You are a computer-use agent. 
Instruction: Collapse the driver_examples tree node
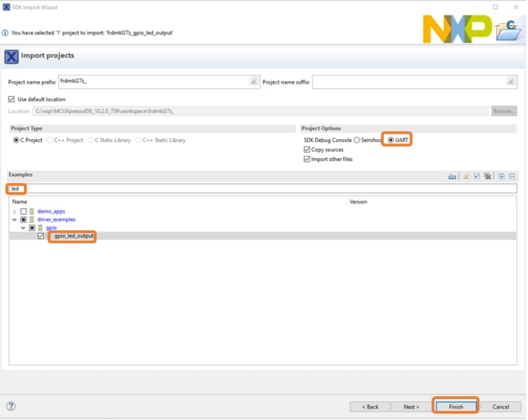(x=15, y=219)
